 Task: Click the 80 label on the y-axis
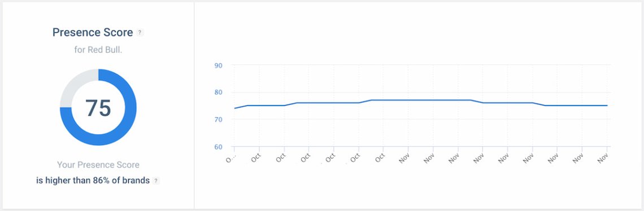[x=218, y=93]
